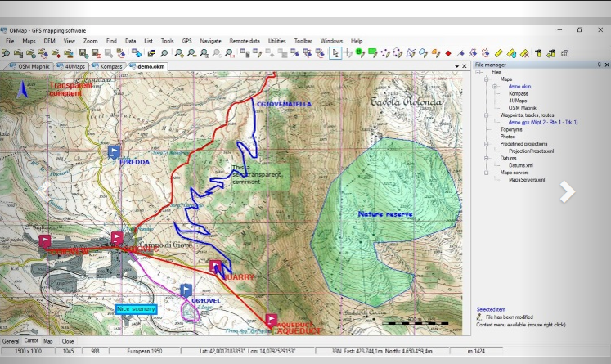Click the cyan Nice scenery comment box
Screen dimensions: 611x364
136,309
